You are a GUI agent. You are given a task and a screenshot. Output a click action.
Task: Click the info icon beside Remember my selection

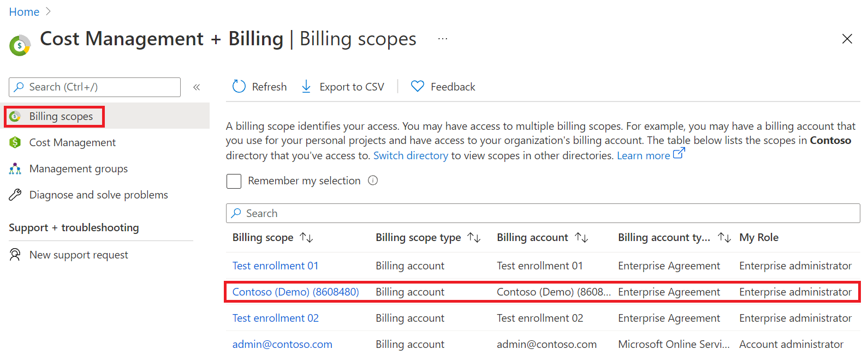point(373,180)
